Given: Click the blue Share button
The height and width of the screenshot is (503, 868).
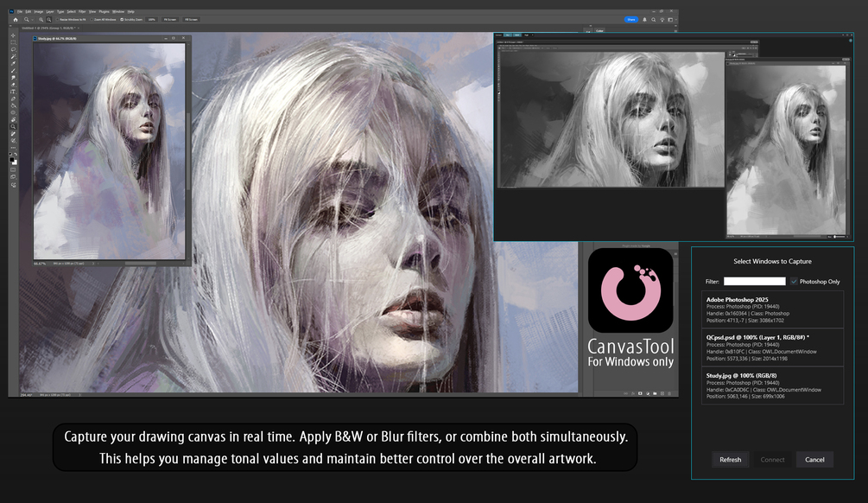Looking at the screenshot, I should pos(631,19).
